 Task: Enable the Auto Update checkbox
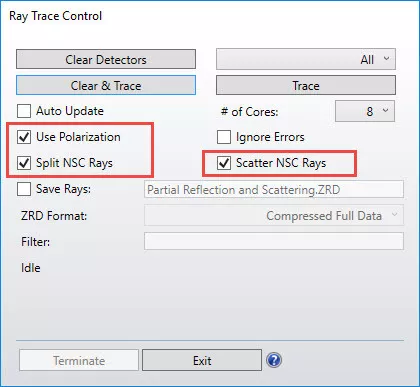pos(24,111)
